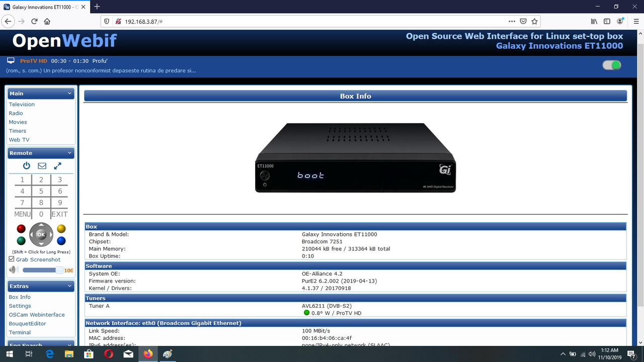
Task: Open Task View on the taskbar
Action: click(x=29, y=354)
